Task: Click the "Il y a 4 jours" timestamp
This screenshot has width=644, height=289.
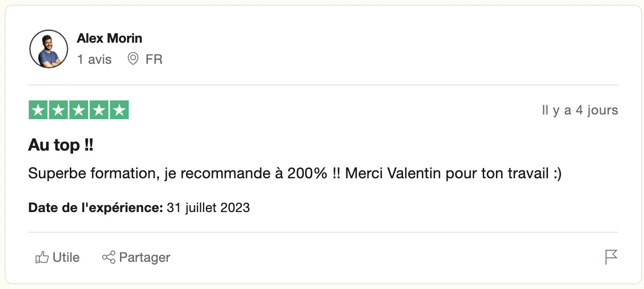Action: tap(580, 110)
